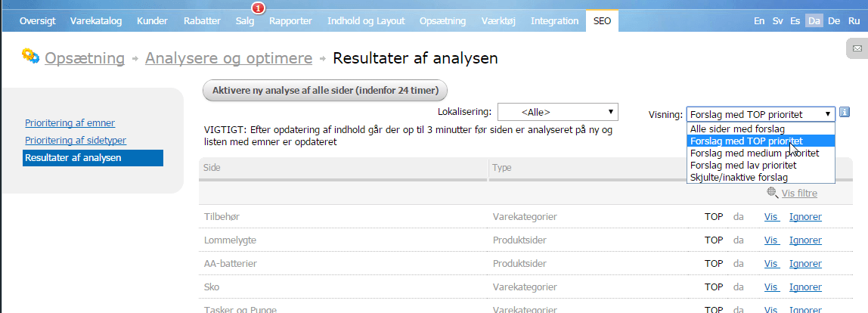Click the AA-batterier page name
This screenshot has height=313, width=868.
click(x=231, y=264)
